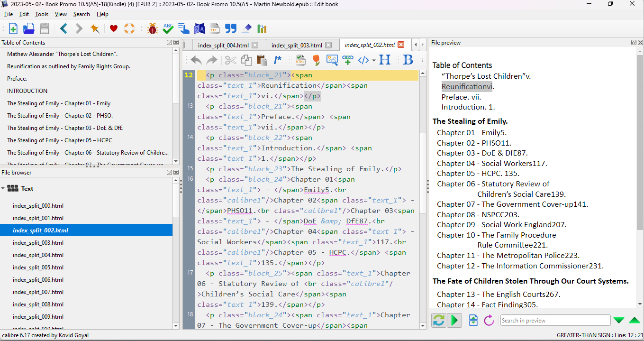Click the smarten punctuation quotes icon

(231, 29)
